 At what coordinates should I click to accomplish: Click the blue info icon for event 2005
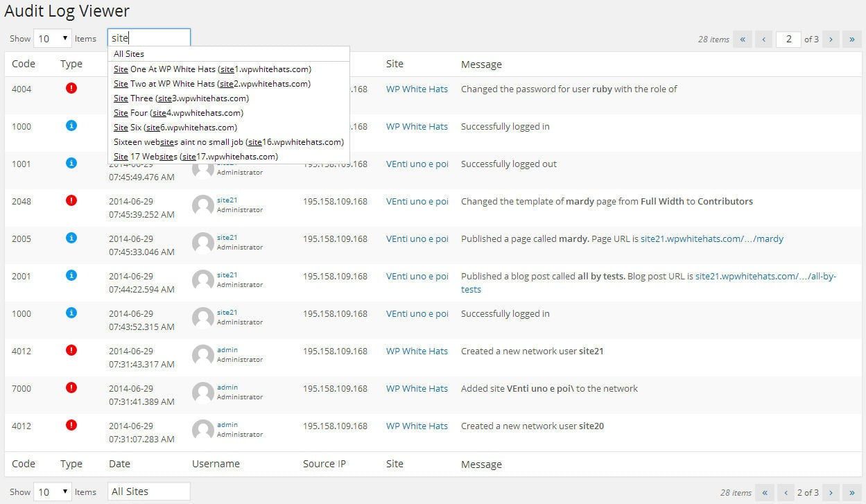(71, 238)
